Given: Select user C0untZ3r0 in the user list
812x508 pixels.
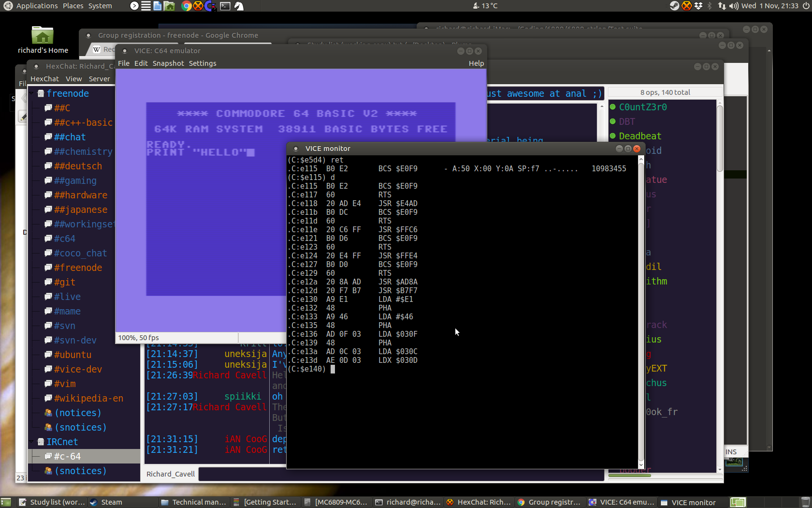Looking at the screenshot, I should click(x=642, y=107).
